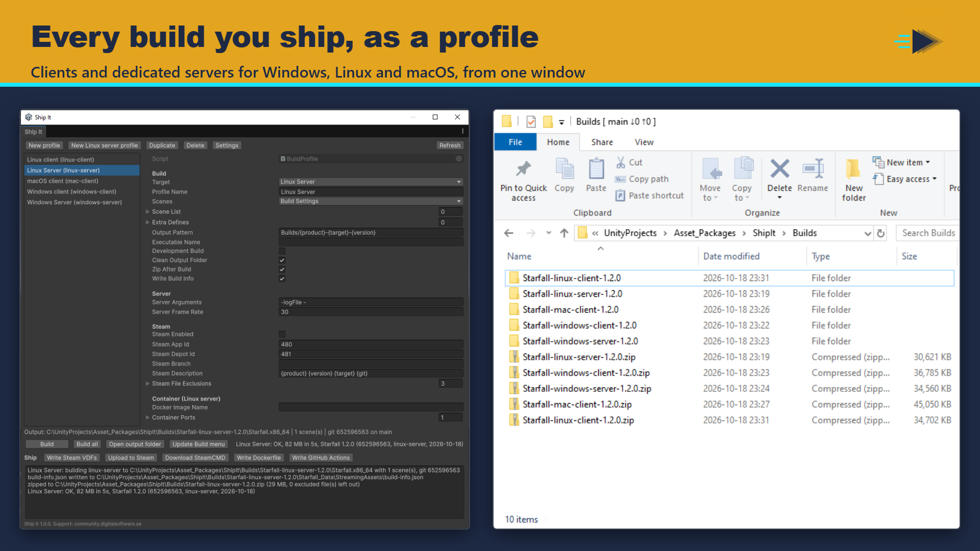Toggle the Development Build checkbox
Viewport: 980px width, 551px height.
pos(282,251)
